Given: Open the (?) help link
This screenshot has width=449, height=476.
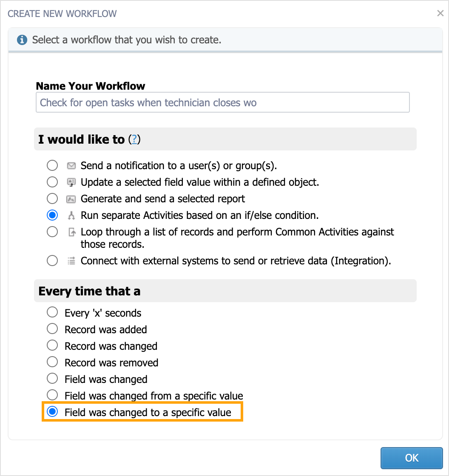Looking at the screenshot, I should [x=134, y=139].
